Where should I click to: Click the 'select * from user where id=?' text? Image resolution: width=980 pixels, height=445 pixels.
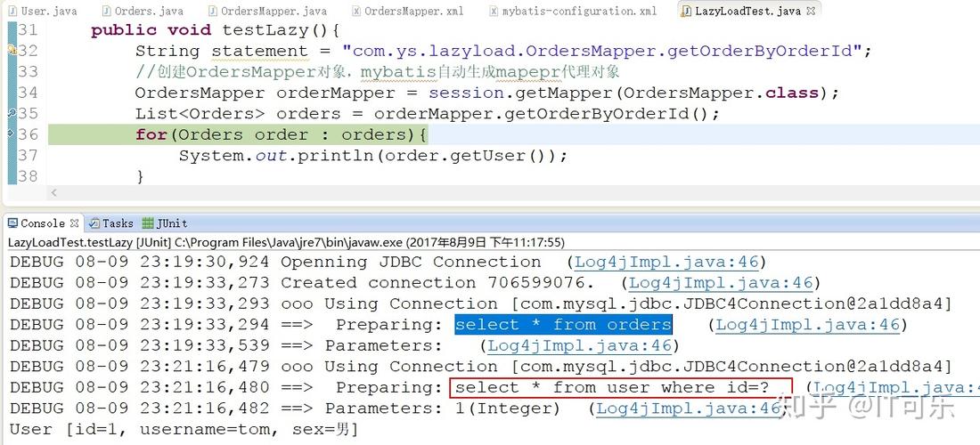click(612, 387)
